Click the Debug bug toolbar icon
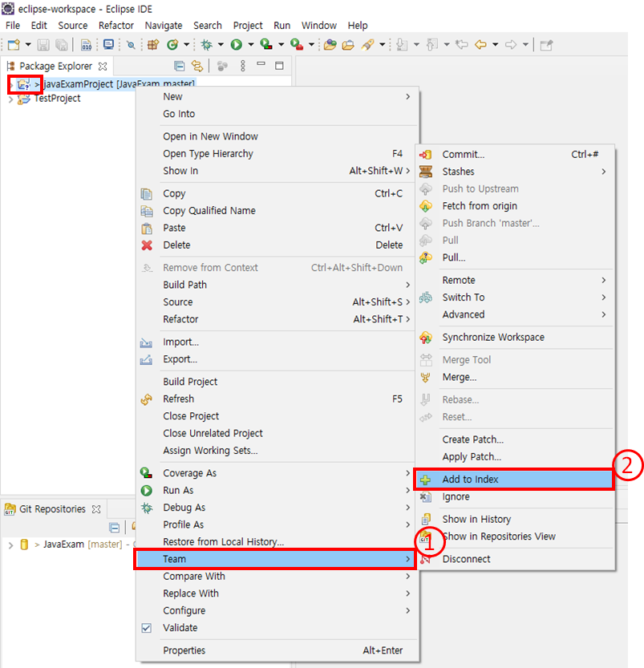 [x=207, y=45]
